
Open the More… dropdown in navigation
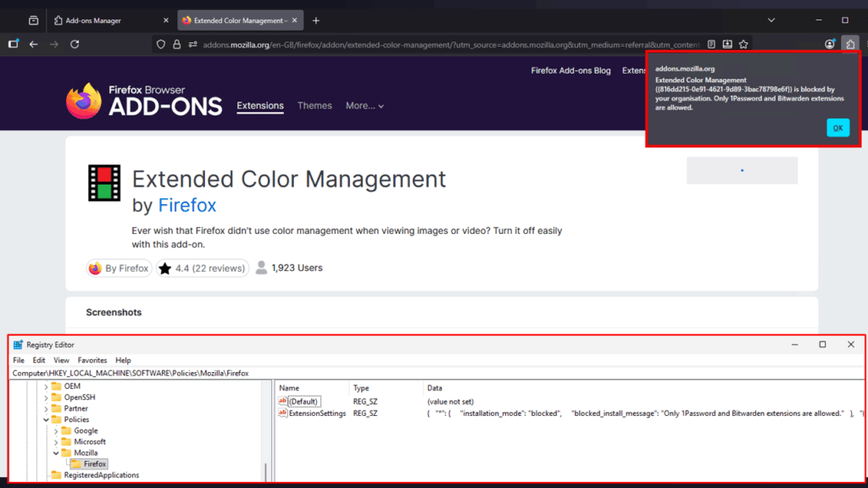(x=364, y=106)
